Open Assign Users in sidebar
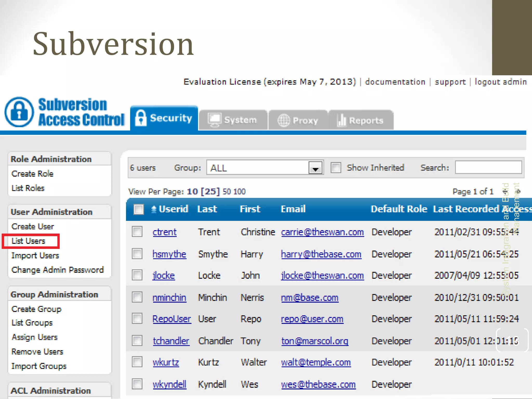The width and height of the screenshot is (532, 399). click(x=35, y=337)
